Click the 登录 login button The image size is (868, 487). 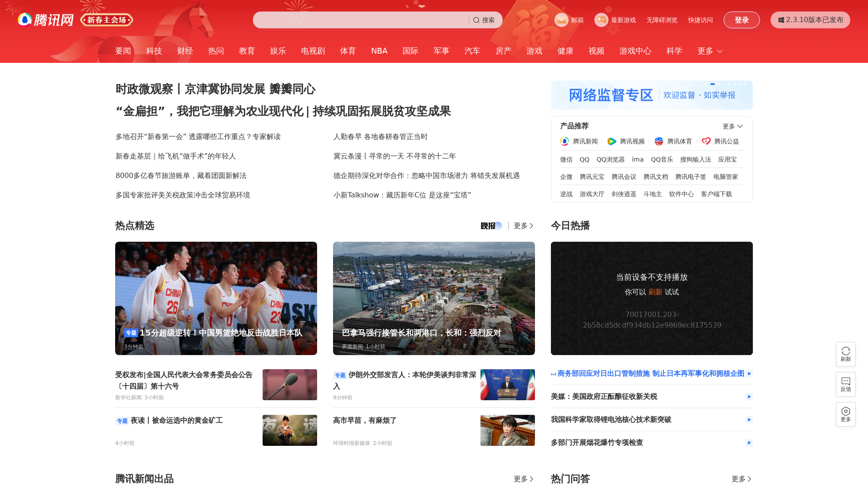point(741,20)
